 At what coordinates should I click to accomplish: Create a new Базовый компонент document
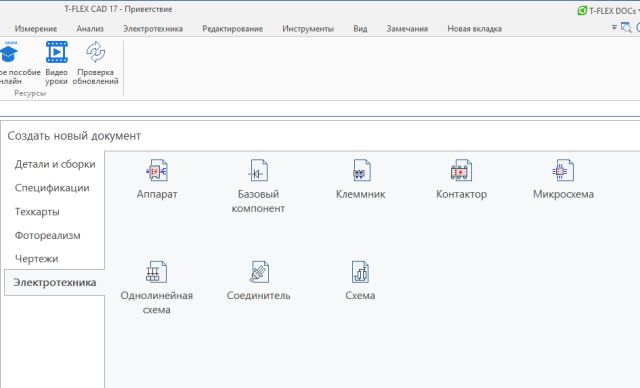(x=258, y=186)
